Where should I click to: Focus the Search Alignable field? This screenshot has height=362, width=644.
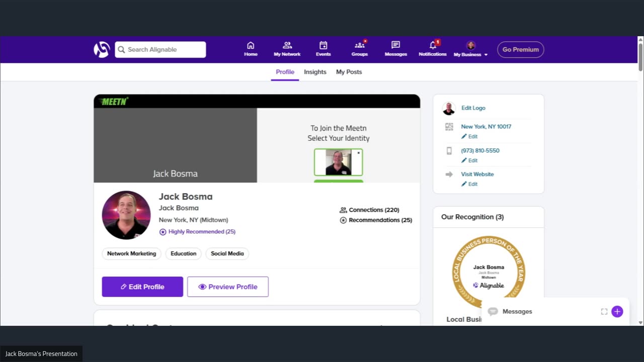[160, 49]
